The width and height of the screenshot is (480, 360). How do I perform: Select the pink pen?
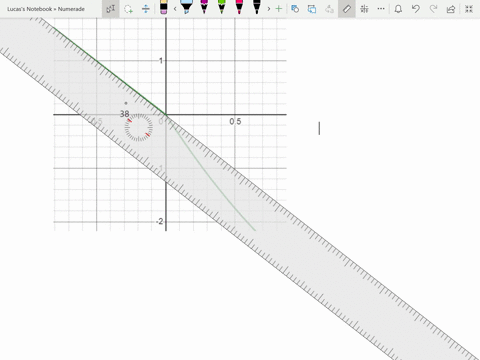point(239,7)
